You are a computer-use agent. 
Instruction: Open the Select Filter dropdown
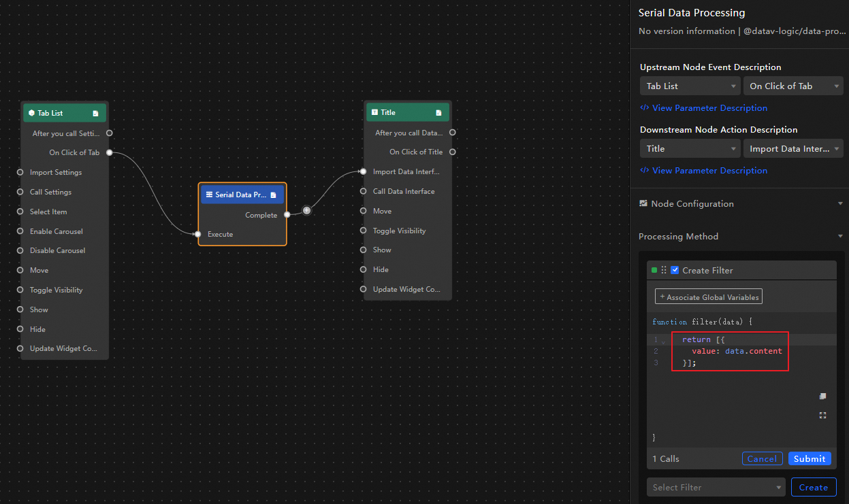(716, 487)
